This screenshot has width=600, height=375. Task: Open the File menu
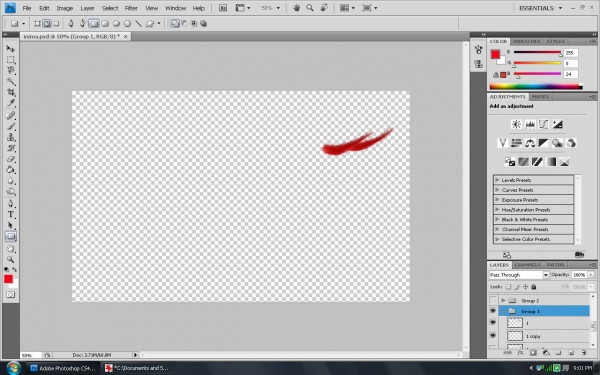click(x=27, y=8)
